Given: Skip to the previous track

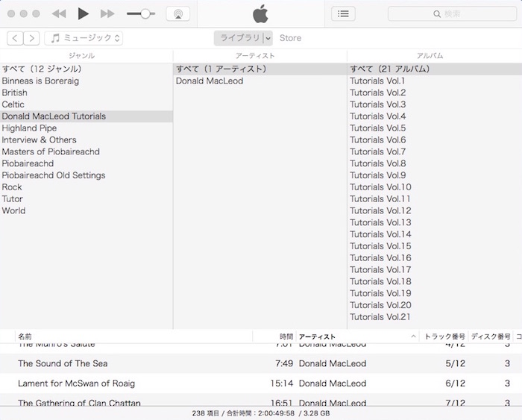Looking at the screenshot, I should (x=59, y=13).
